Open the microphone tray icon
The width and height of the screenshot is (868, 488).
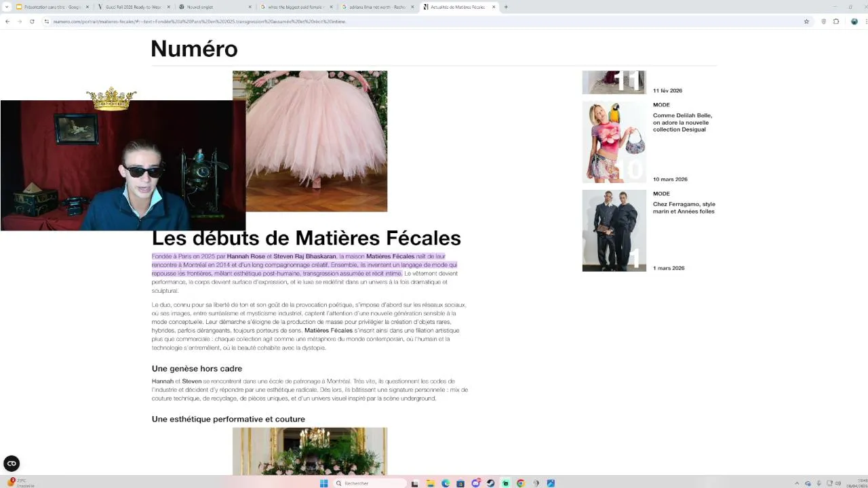coord(818,483)
